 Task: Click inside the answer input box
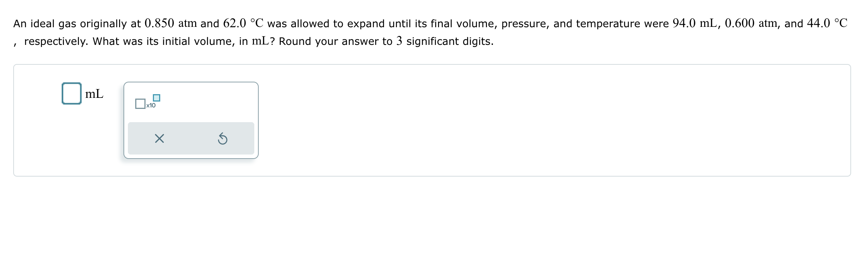pyautogui.click(x=72, y=93)
